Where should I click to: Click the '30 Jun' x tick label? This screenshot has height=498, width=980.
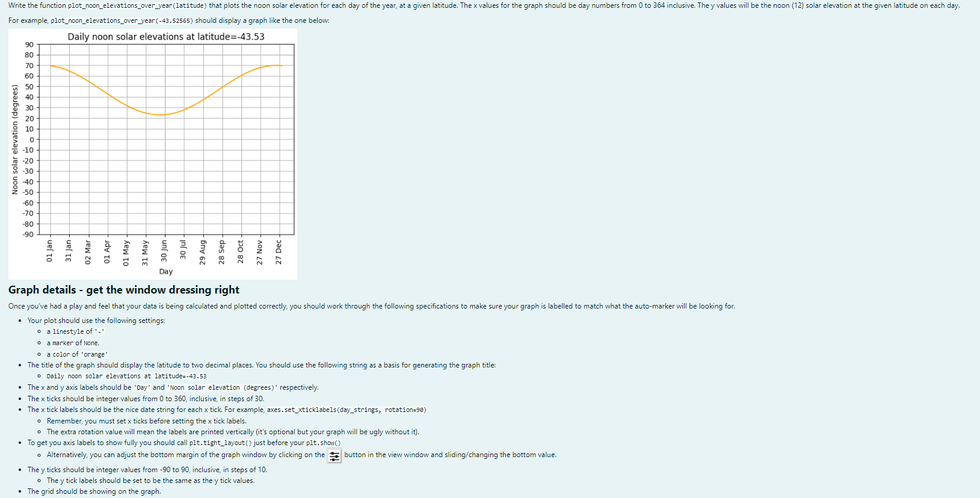point(164,251)
